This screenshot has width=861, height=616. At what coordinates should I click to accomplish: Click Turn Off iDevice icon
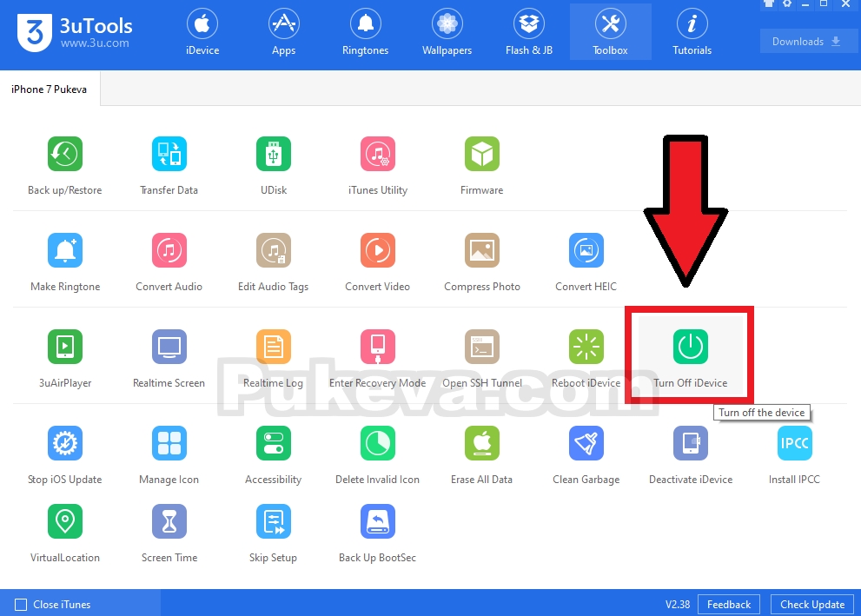691,347
